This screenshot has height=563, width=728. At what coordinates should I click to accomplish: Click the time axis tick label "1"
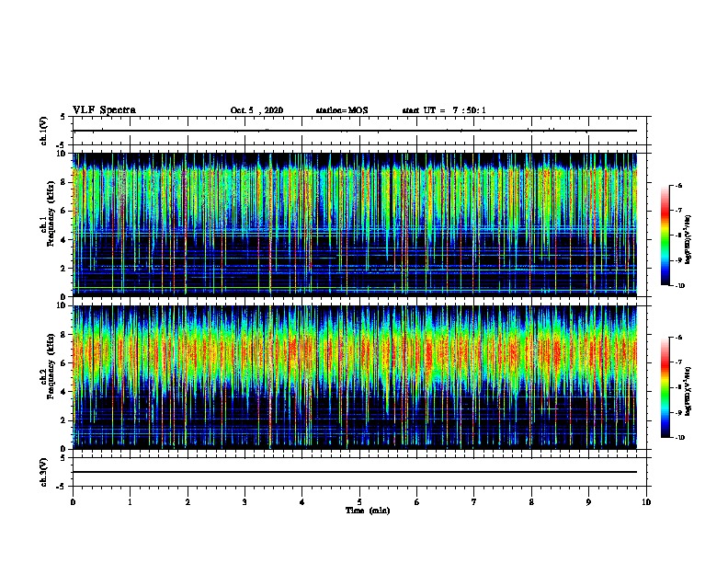coord(131,502)
